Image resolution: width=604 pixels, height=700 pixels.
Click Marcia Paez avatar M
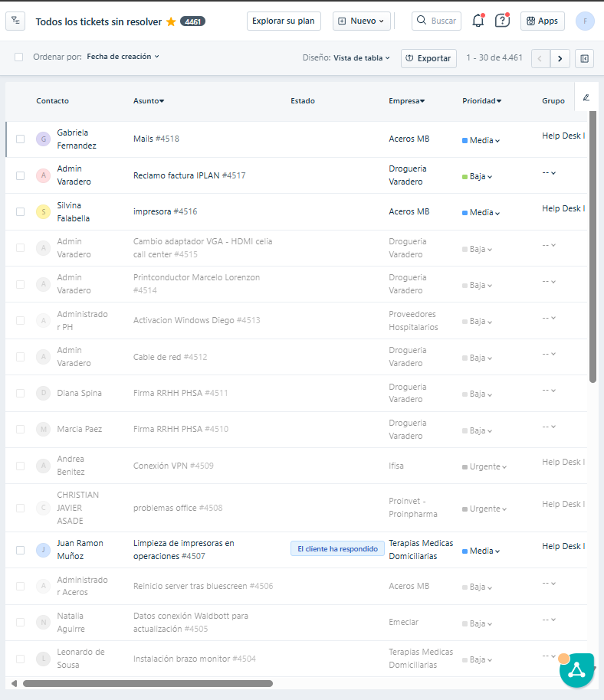[x=44, y=429]
